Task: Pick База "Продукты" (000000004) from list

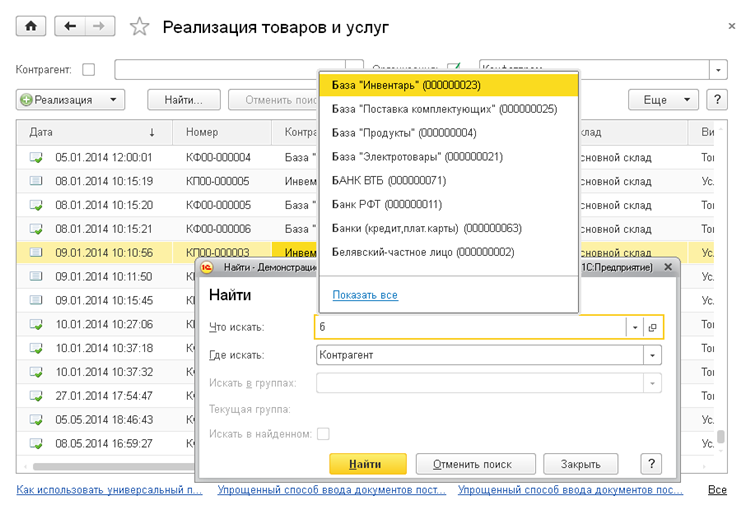Action: 449,133
